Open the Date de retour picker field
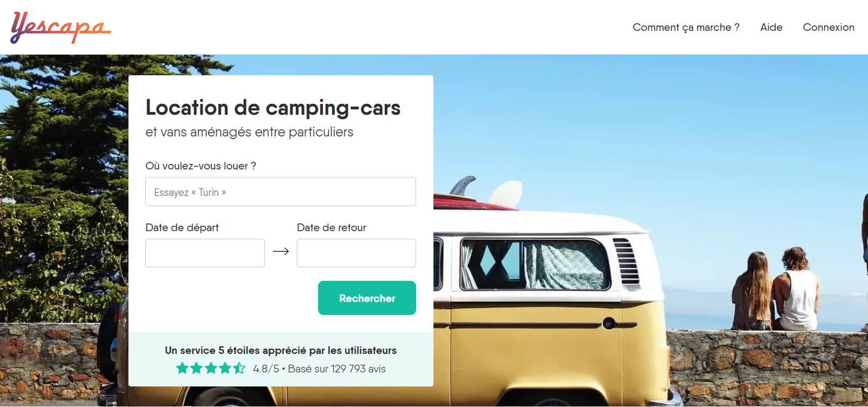 [x=356, y=253]
